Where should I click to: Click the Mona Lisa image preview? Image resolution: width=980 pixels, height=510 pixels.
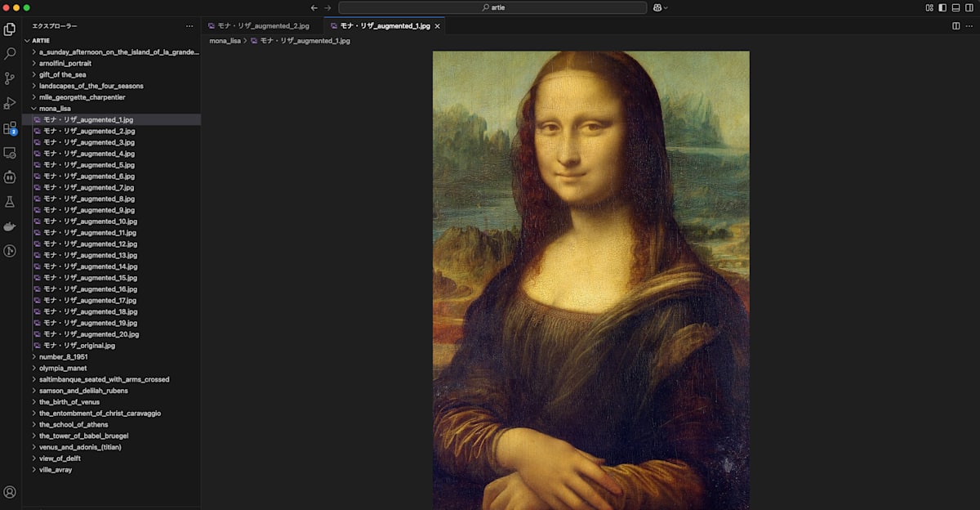click(590, 280)
